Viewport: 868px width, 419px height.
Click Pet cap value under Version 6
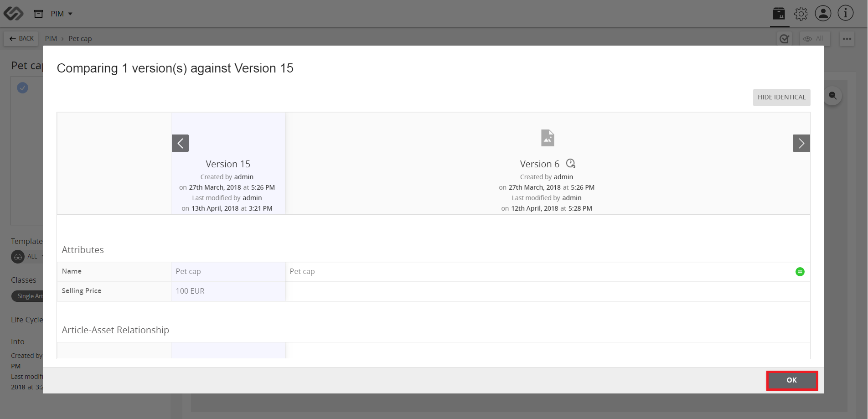click(x=302, y=271)
